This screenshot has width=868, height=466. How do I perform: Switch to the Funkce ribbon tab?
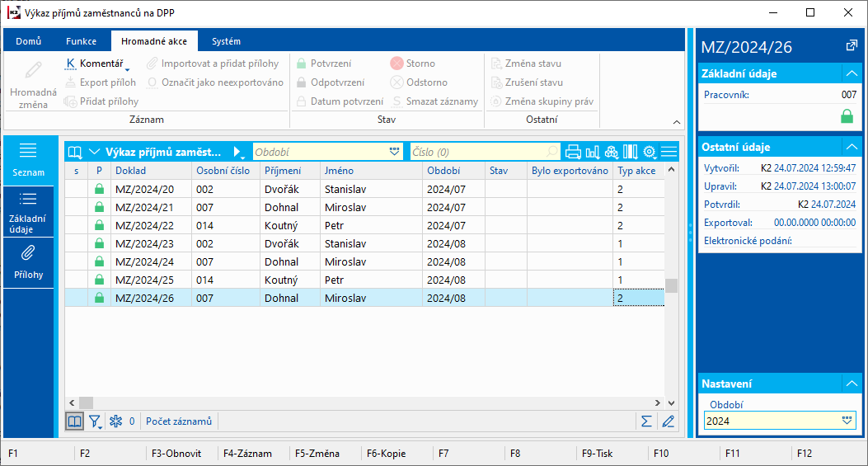(81, 41)
